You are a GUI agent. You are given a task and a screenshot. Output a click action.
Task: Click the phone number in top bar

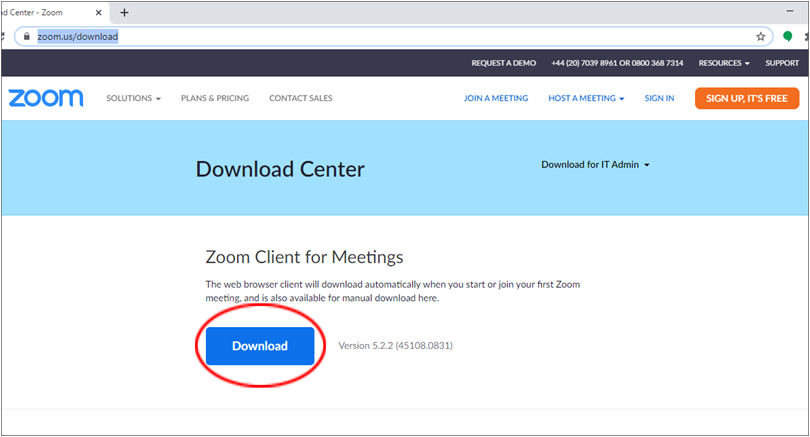[x=617, y=63]
